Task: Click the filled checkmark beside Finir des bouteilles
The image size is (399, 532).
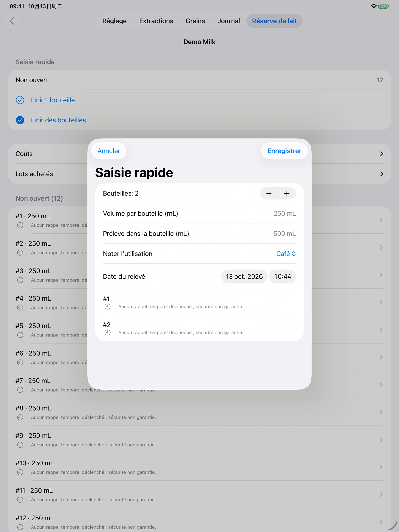Action: coord(20,120)
